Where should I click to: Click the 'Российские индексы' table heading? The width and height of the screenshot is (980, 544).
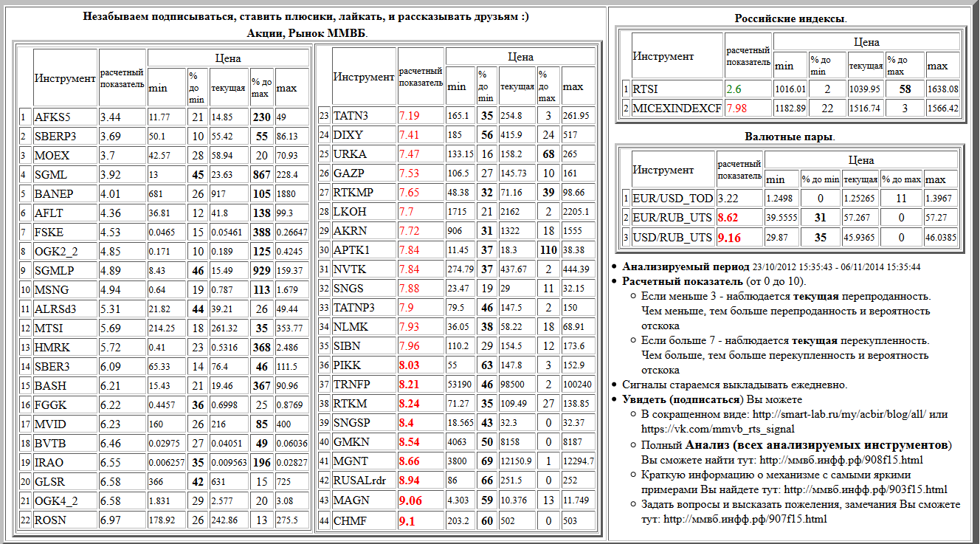point(791,18)
